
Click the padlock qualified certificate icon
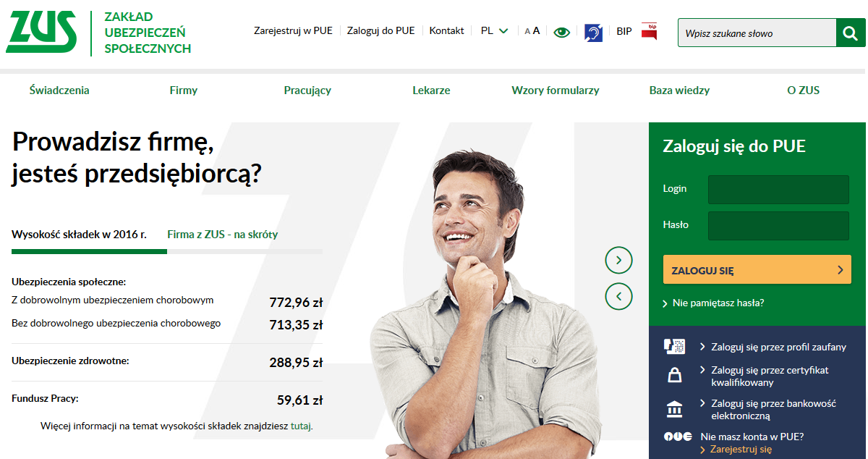674,375
